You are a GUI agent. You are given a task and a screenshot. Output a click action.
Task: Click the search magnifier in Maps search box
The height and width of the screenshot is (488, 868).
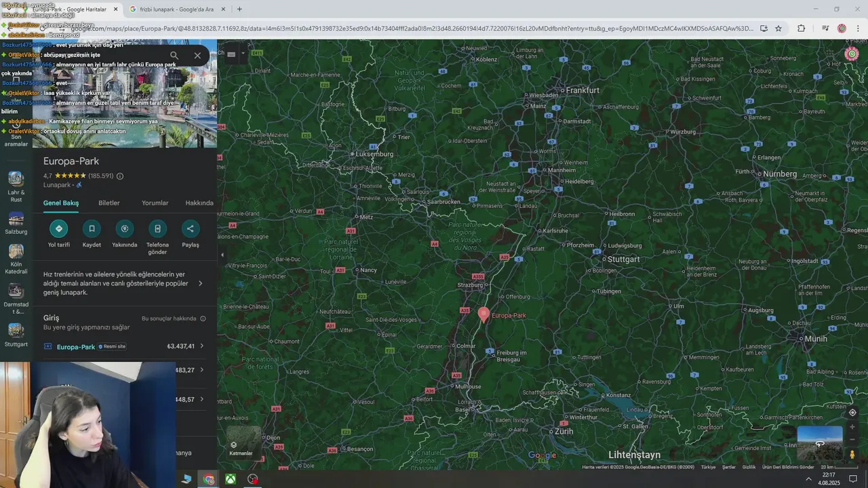click(174, 56)
